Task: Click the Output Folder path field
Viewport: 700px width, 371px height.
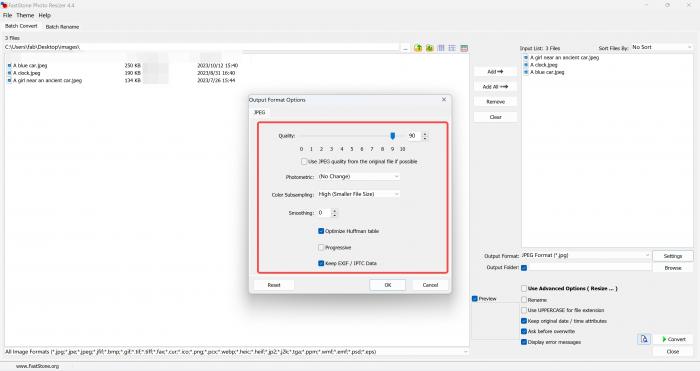Action: click(589, 267)
